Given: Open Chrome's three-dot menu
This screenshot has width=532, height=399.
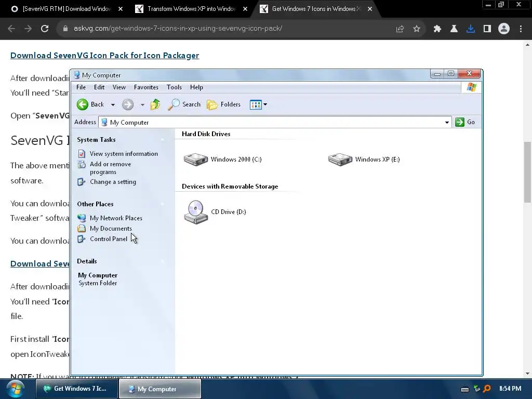Looking at the screenshot, I should (521, 29).
